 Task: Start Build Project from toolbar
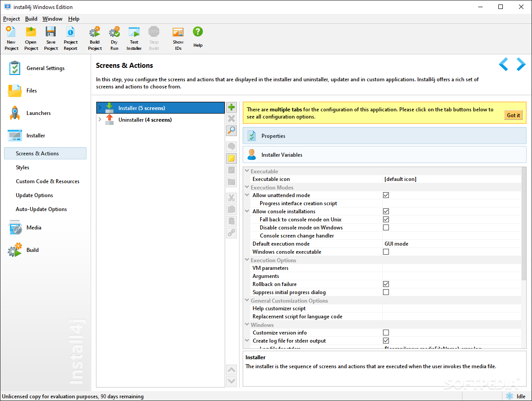95,38
